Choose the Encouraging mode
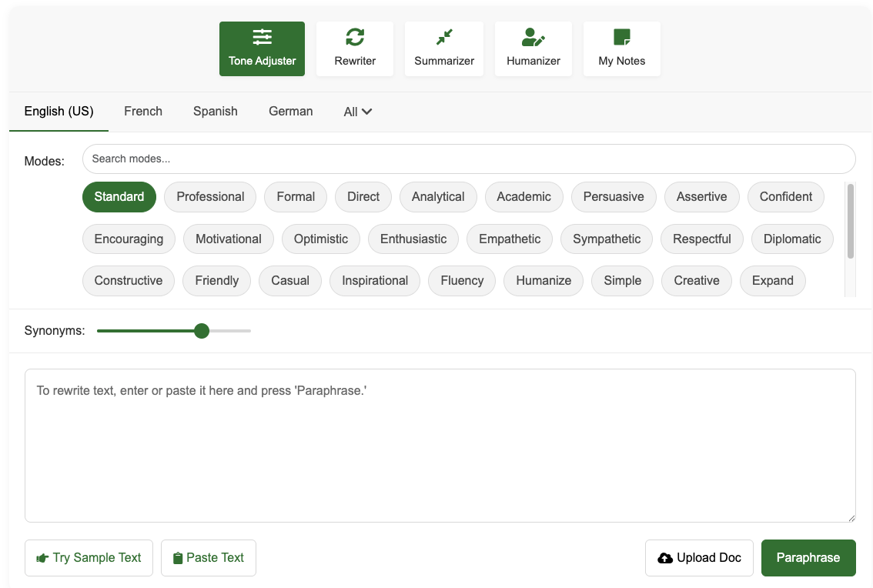The height and width of the screenshot is (588, 873). coord(129,239)
